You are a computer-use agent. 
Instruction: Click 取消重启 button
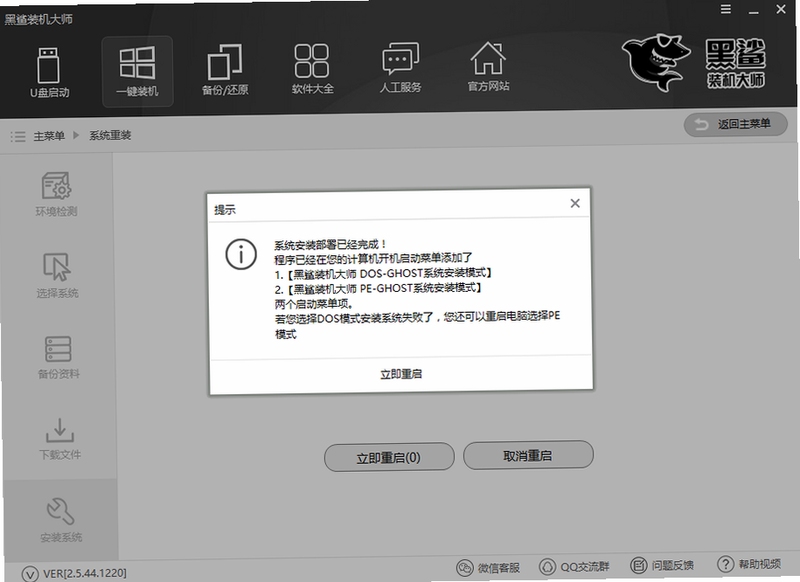tap(528, 456)
